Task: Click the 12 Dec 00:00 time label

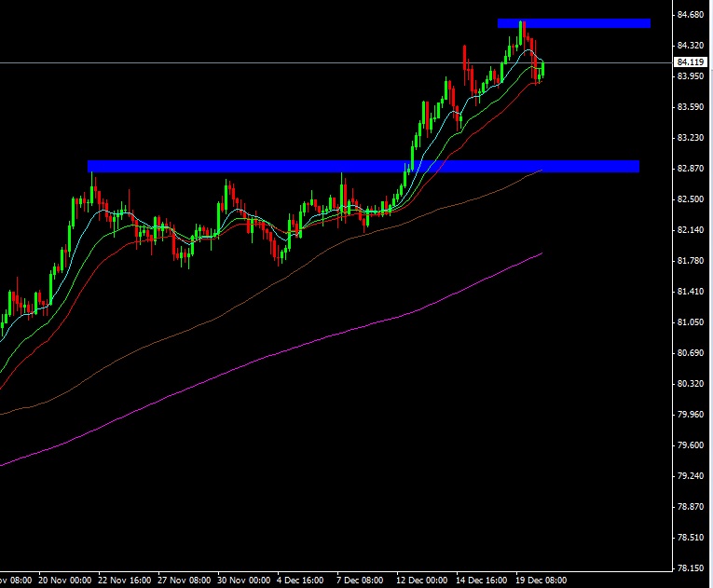Action: (x=421, y=581)
